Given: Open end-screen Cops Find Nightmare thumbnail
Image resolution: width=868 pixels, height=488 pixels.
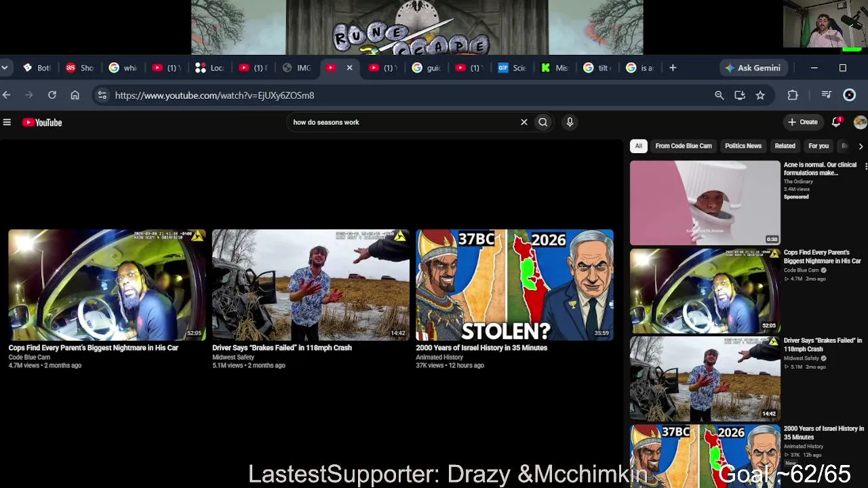Looking at the screenshot, I should click(107, 285).
